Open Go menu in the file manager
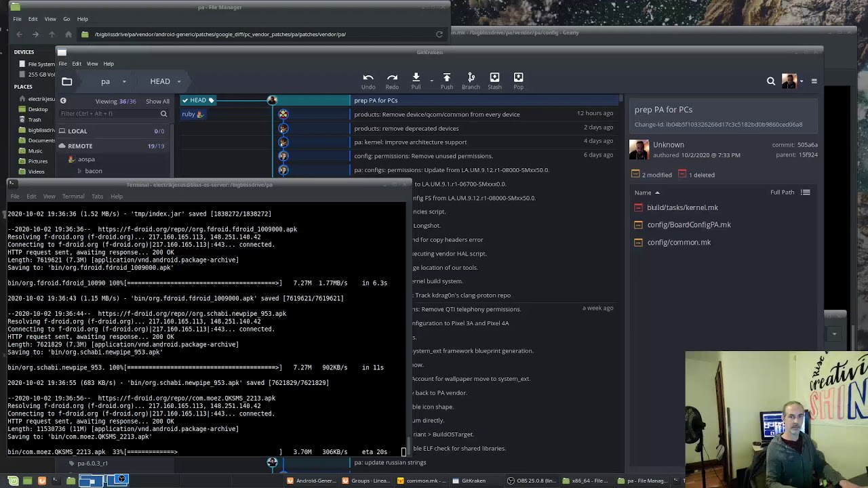The width and height of the screenshot is (868, 488). click(66, 19)
